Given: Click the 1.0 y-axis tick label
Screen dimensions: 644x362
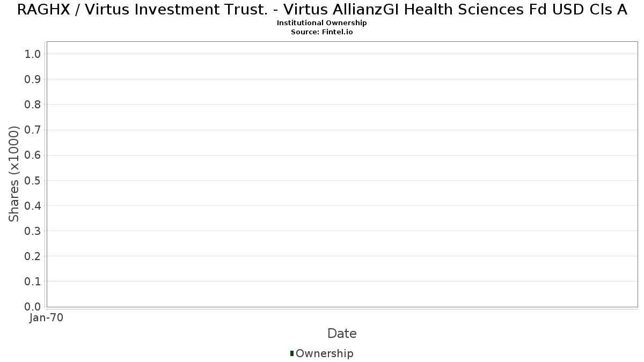Looking at the screenshot, I should coord(33,54).
